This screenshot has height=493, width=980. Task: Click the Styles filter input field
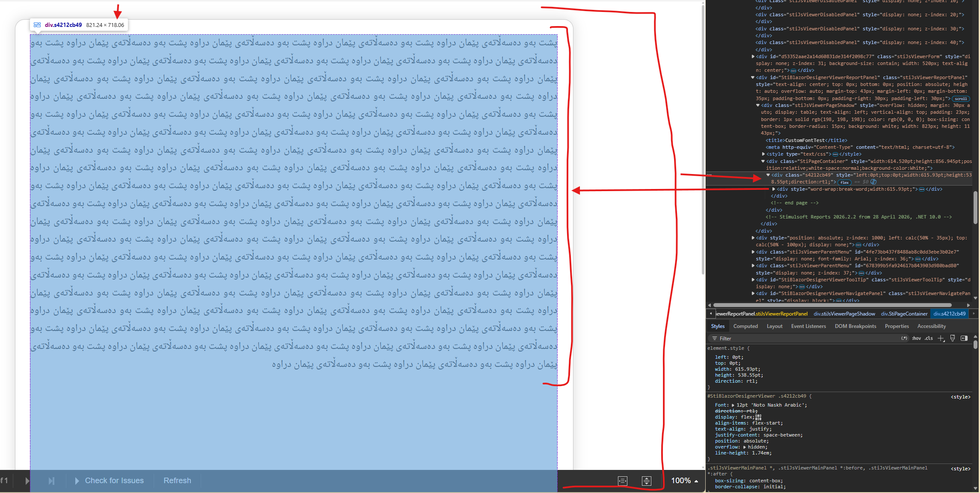tap(809, 338)
